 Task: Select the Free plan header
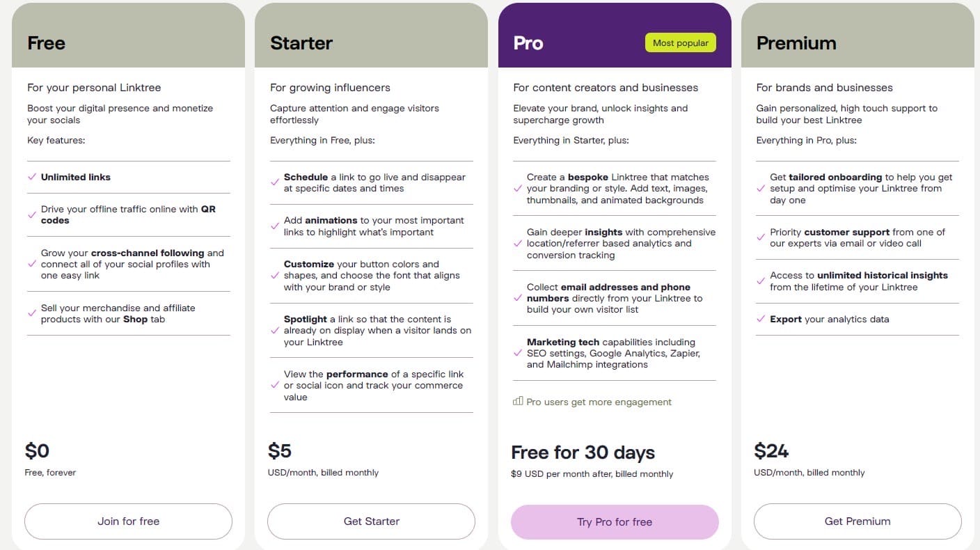coord(46,43)
